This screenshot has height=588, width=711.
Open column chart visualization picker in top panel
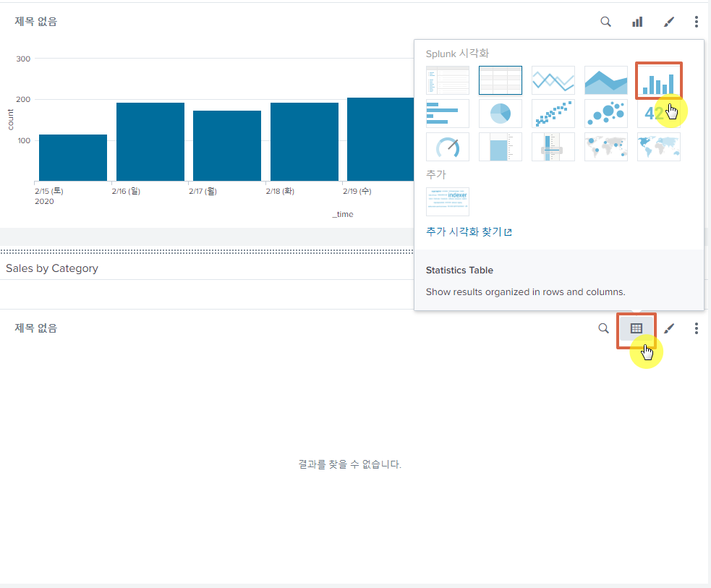pyautogui.click(x=637, y=22)
